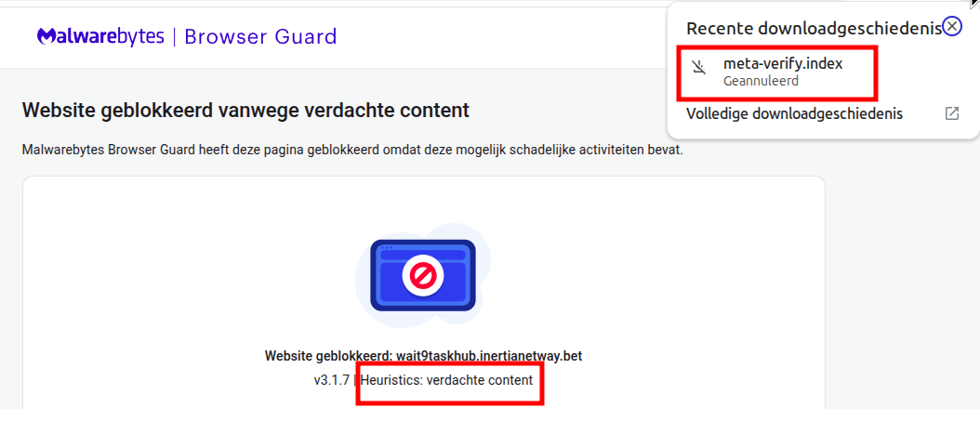This screenshot has width=980, height=421.
Task: Click the external-link icon next to Volledige downloadgeschiedenis
Action: [952, 113]
